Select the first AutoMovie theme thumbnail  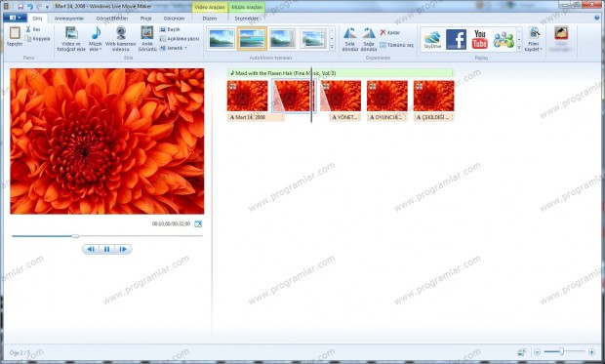click(x=222, y=39)
